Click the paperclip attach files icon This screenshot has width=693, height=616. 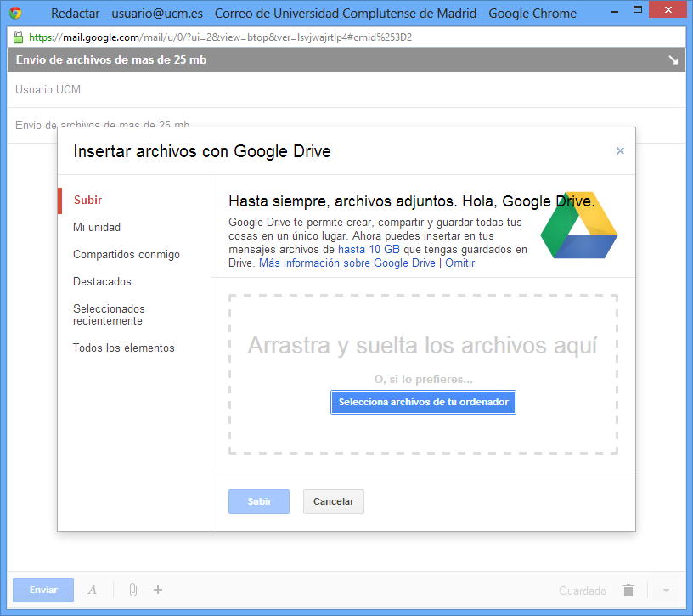click(133, 590)
